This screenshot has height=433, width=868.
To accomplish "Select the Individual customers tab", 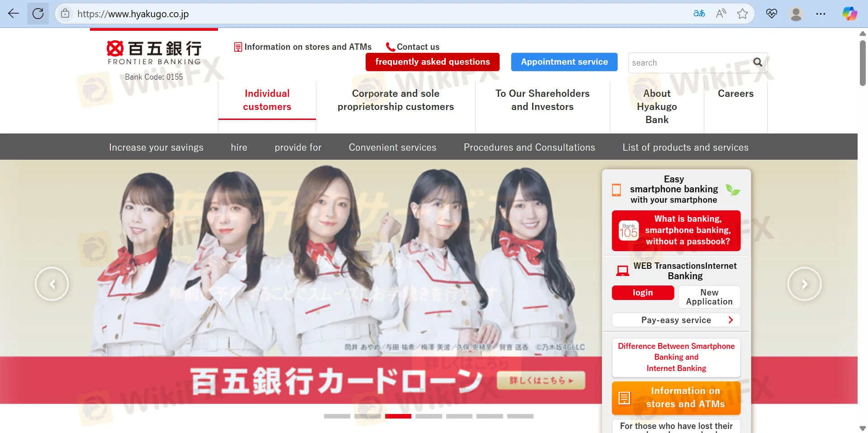I will click(267, 100).
